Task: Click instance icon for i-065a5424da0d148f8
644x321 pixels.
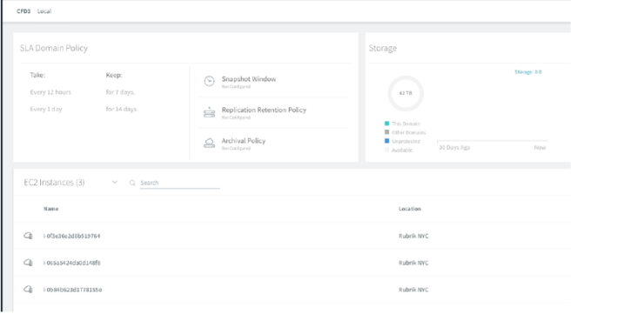Action: tap(28, 263)
